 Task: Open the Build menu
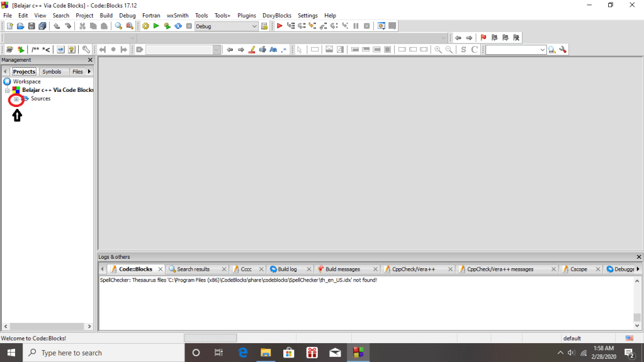[106, 15]
